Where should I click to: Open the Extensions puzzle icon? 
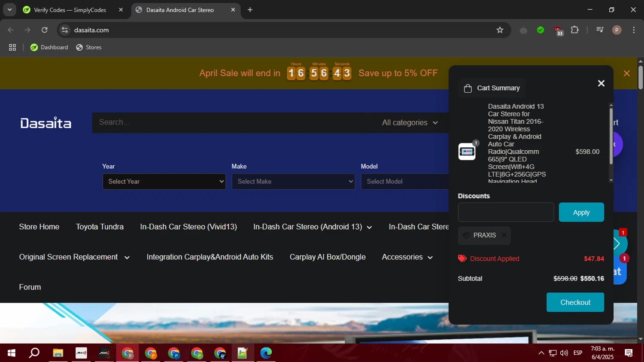tap(575, 30)
